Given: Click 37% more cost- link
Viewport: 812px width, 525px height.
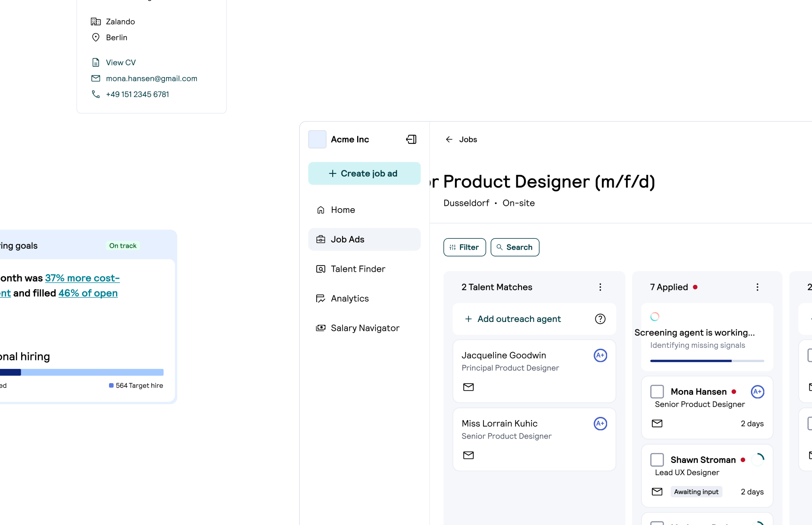Looking at the screenshot, I should pyautogui.click(x=82, y=278).
